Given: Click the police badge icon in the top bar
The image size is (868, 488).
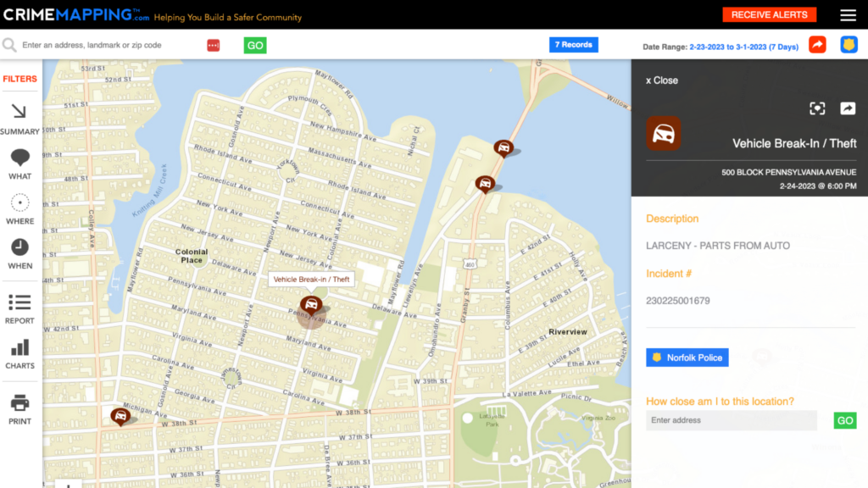Looking at the screenshot, I should pos(849,45).
